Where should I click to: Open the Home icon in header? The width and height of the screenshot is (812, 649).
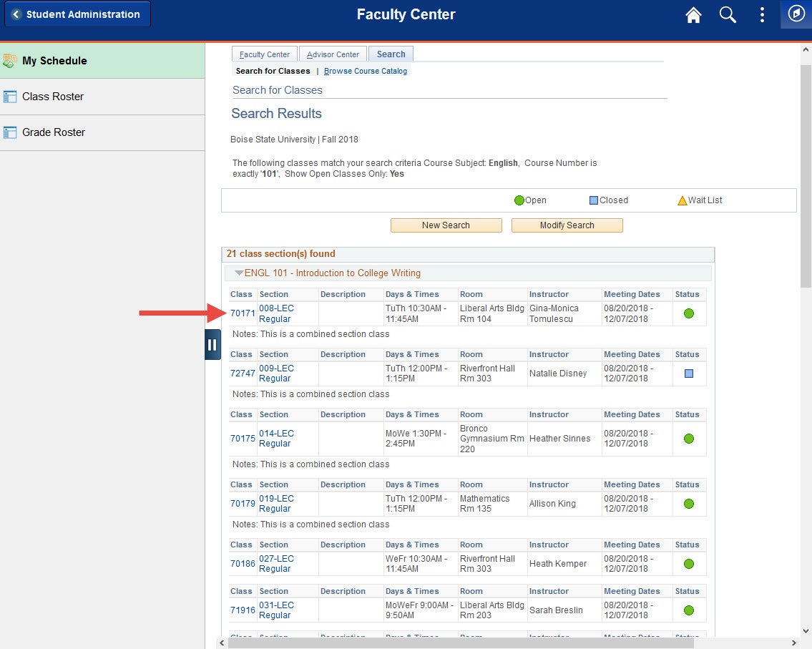(693, 14)
